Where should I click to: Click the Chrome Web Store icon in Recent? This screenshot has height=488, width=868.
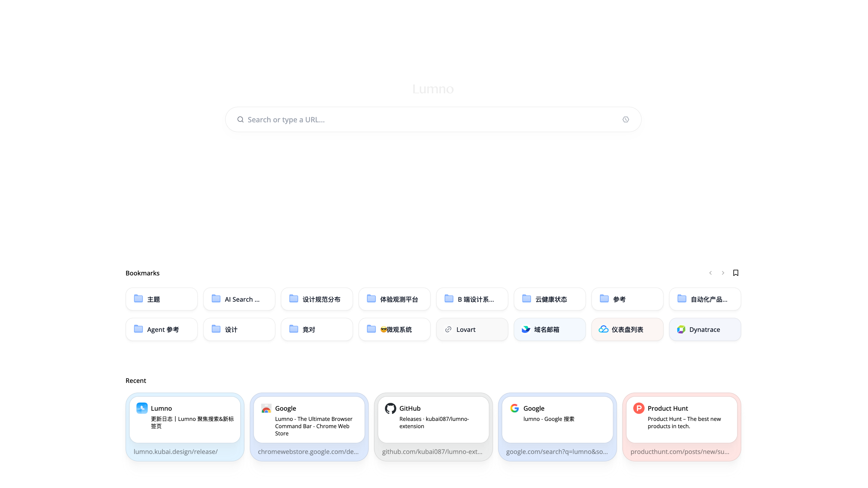coord(266,408)
